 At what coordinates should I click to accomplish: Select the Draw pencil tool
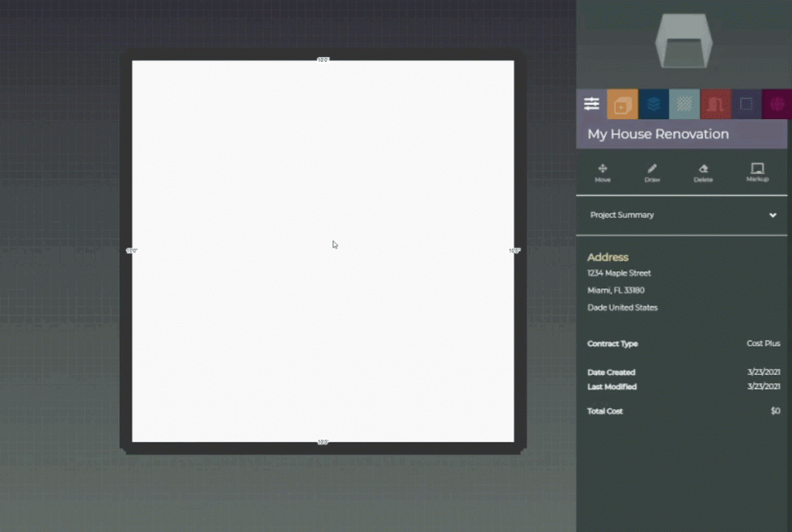coord(652,172)
